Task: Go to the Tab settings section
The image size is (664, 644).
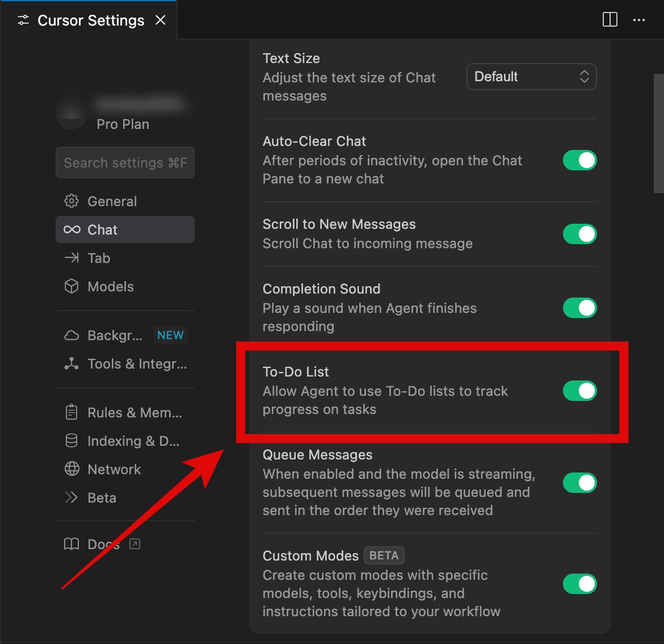Action: pos(125,258)
